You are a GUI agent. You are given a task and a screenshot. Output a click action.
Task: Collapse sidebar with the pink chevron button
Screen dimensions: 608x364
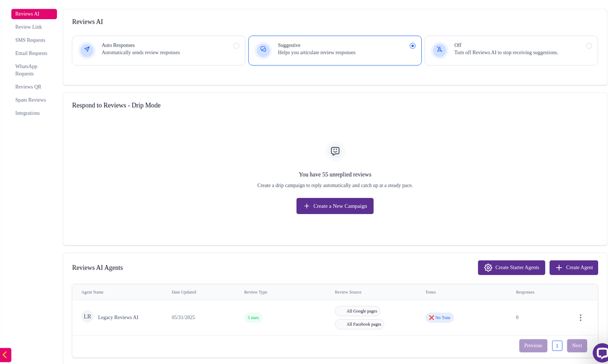coord(5,355)
